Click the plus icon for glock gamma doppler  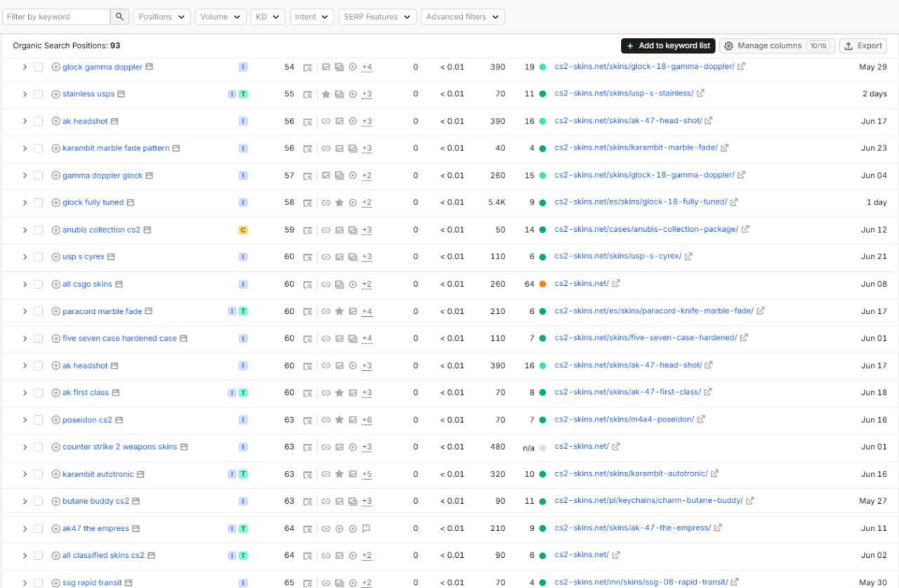click(56, 67)
